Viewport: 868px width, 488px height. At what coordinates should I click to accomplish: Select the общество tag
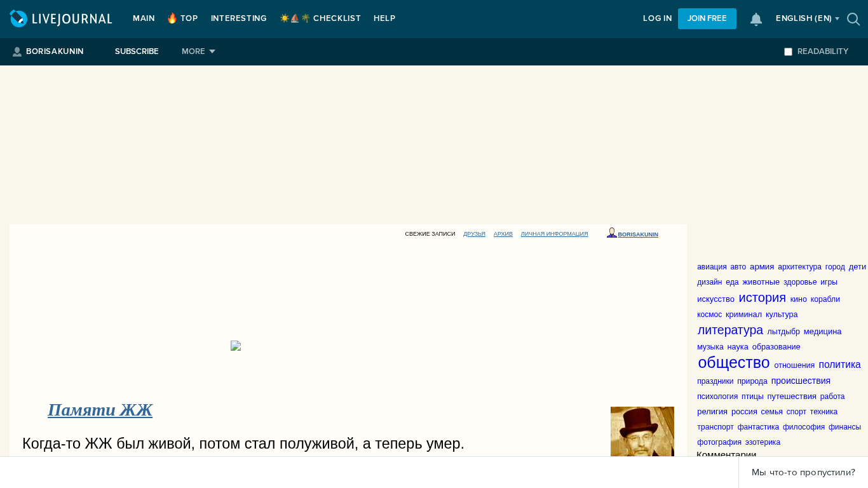pos(734,363)
